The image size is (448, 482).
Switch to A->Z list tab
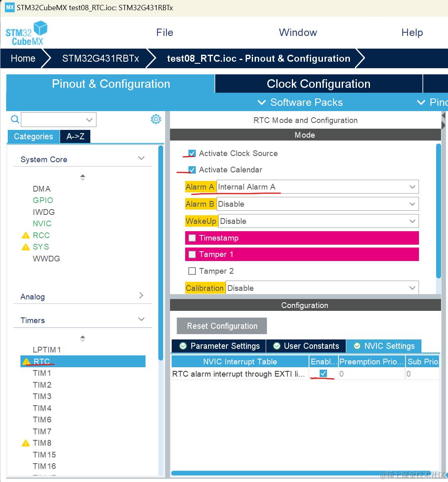click(75, 136)
